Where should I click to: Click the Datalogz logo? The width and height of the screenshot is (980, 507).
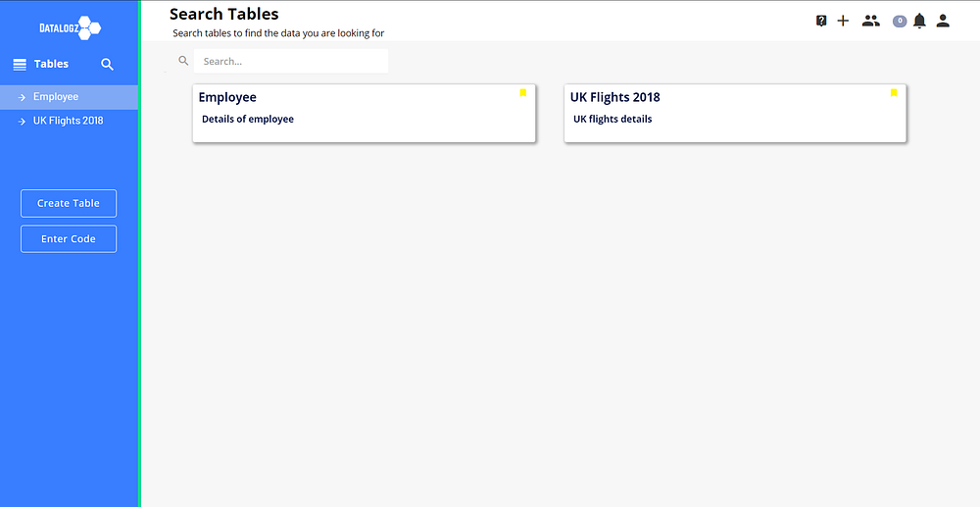click(70, 28)
